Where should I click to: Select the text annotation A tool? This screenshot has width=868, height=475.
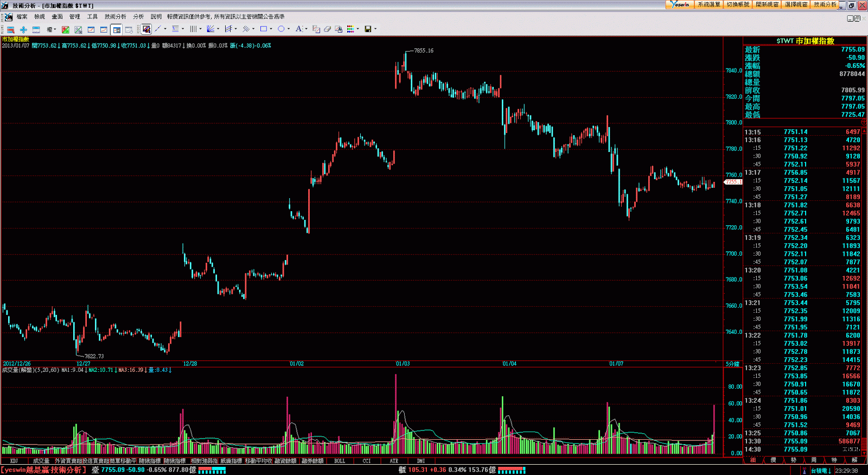298,29
